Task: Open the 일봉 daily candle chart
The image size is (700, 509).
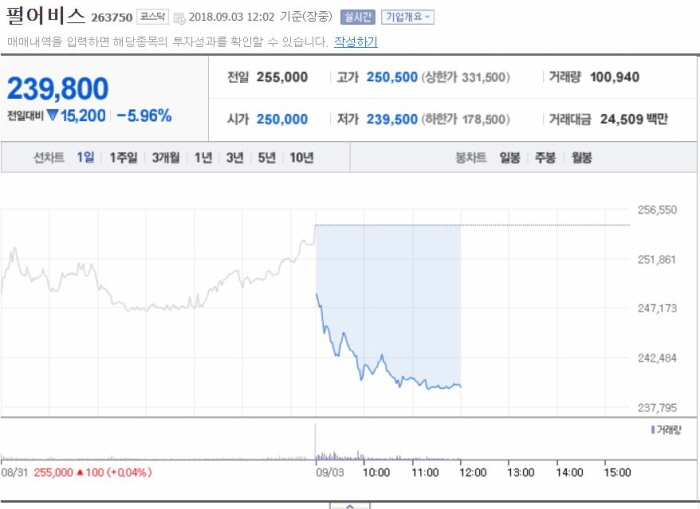Action: [x=510, y=157]
